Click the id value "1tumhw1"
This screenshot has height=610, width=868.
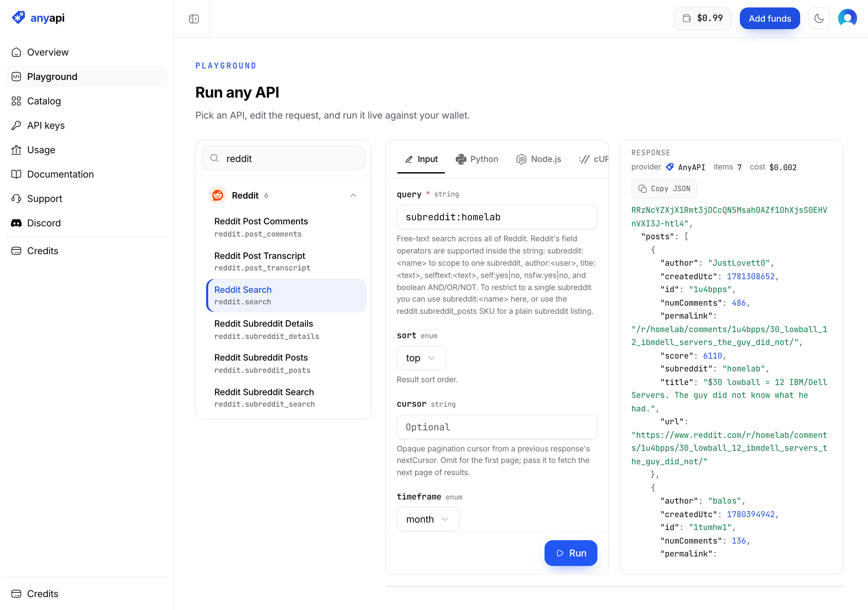[710, 527]
